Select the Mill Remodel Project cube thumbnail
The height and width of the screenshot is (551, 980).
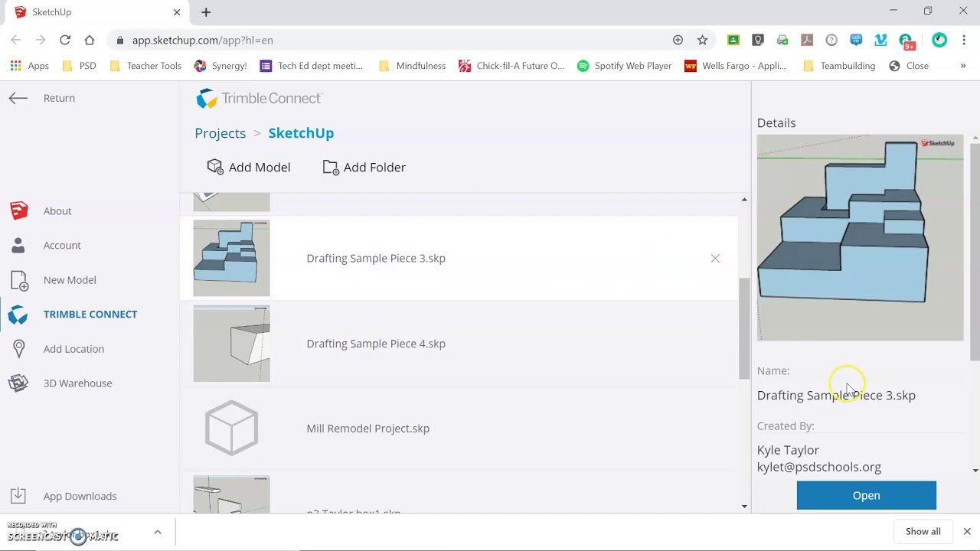231,429
